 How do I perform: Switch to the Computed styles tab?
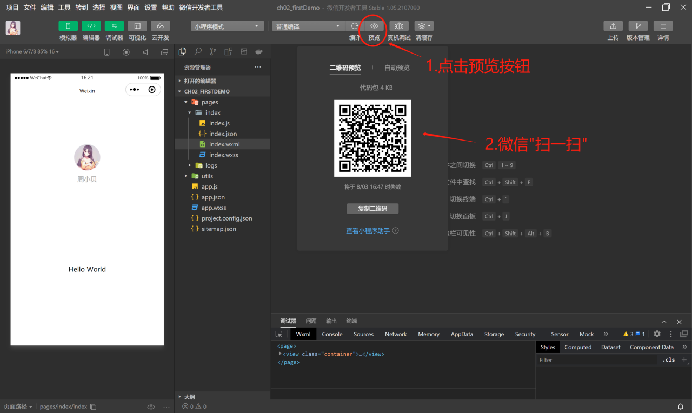coord(578,347)
